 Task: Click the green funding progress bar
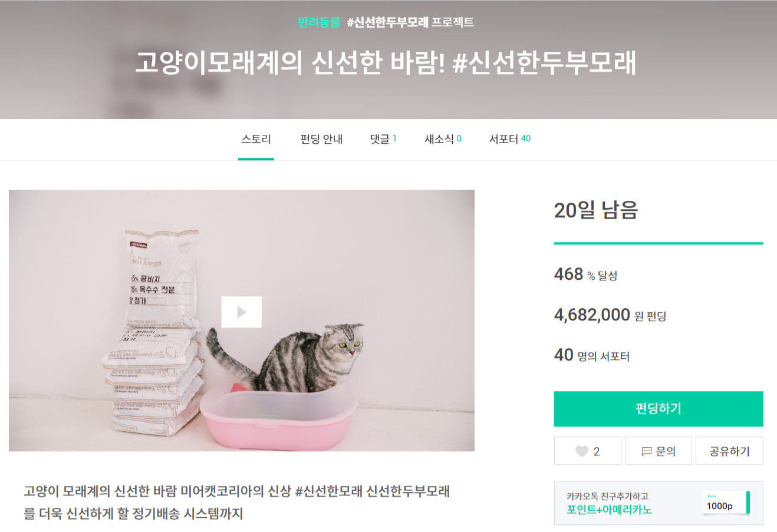point(659,243)
